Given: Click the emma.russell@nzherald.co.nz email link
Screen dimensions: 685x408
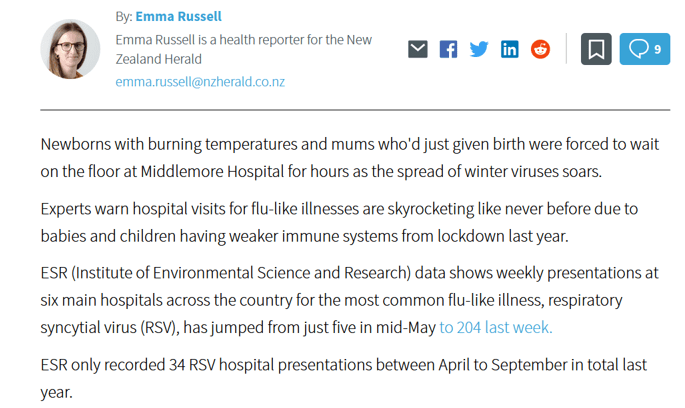Looking at the screenshot, I should click(x=200, y=81).
